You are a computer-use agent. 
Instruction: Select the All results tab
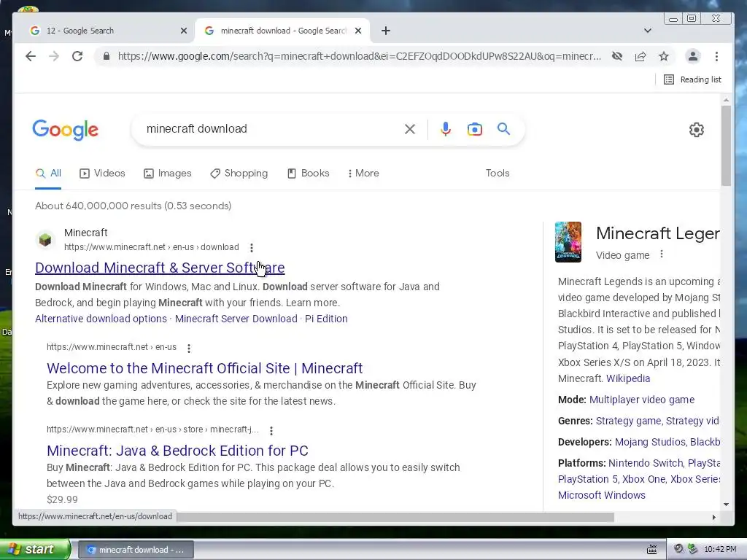point(48,174)
